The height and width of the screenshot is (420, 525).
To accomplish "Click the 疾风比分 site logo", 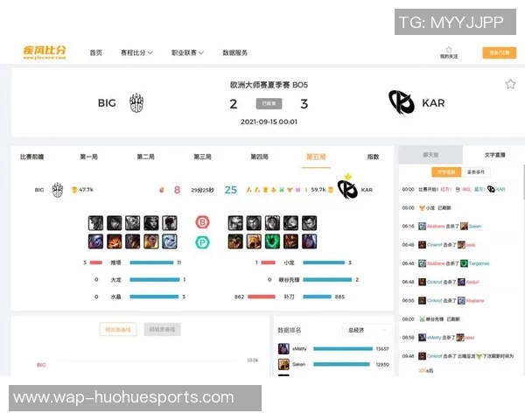I will [45, 52].
